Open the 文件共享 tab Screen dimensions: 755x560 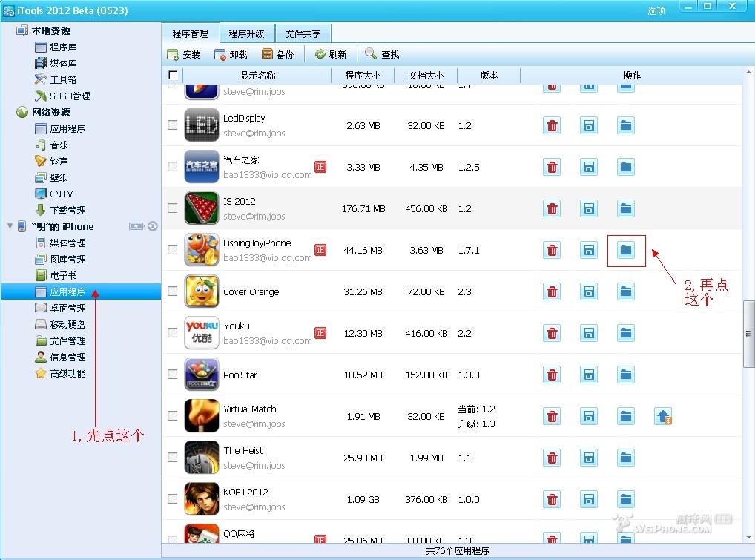pos(303,33)
